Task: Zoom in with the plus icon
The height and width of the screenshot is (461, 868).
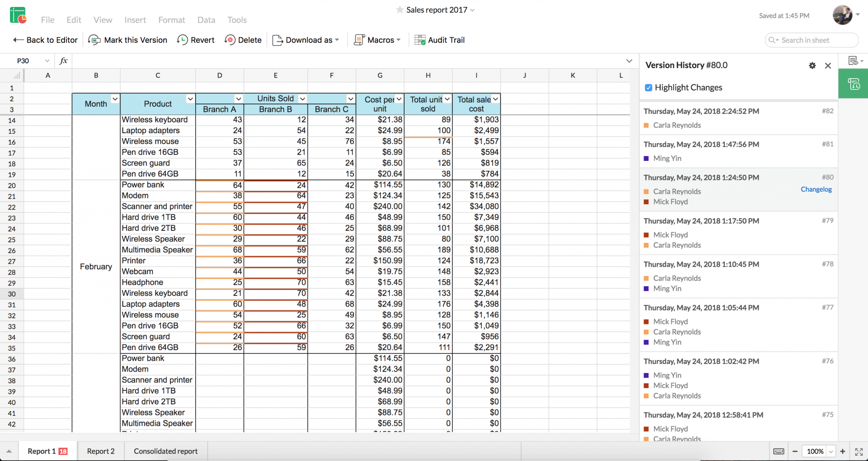Action: coord(843,451)
